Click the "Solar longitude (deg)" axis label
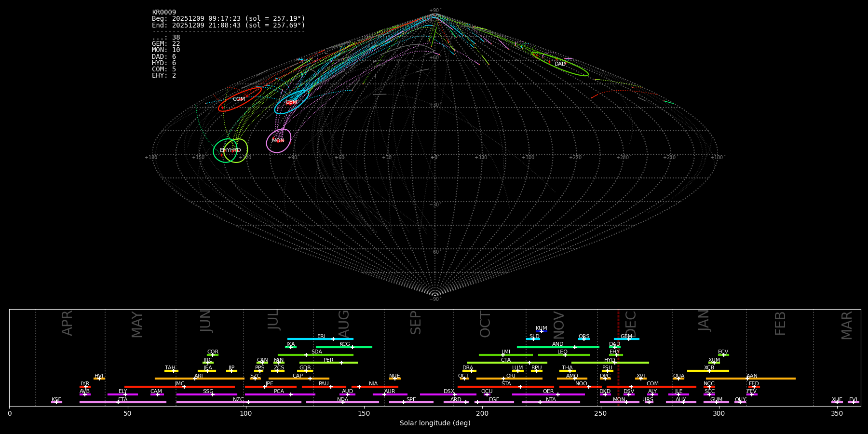 pyautogui.click(x=434, y=423)
